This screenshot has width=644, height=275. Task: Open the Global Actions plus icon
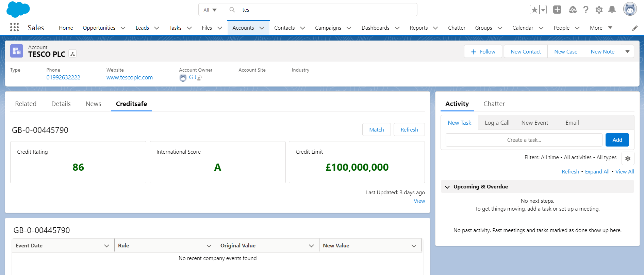[557, 10]
